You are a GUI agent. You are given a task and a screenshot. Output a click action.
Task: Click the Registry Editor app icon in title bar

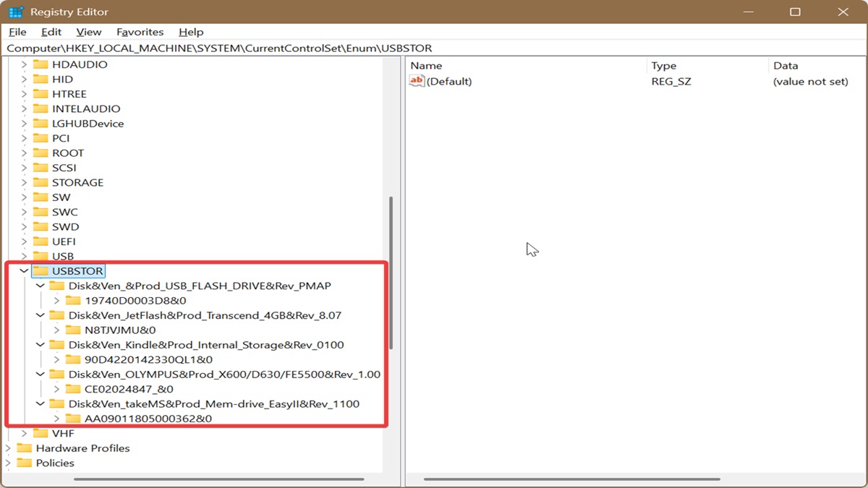[x=16, y=12]
